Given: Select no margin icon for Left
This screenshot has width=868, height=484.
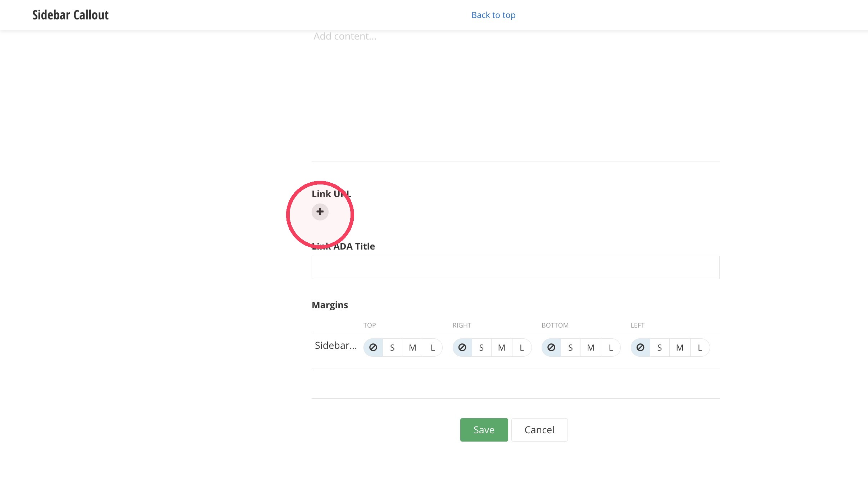Looking at the screenshot, I should pos(641,348).
